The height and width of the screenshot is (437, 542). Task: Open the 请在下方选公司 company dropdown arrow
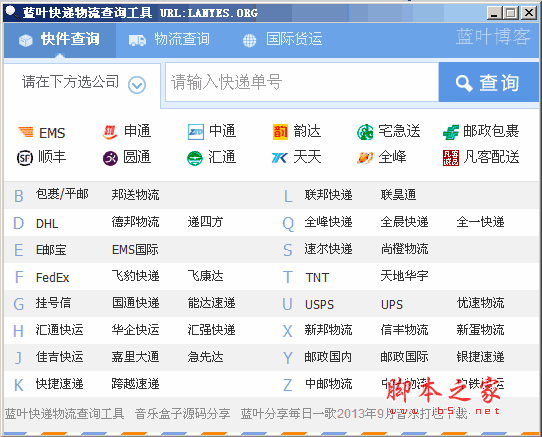point(137,85)
